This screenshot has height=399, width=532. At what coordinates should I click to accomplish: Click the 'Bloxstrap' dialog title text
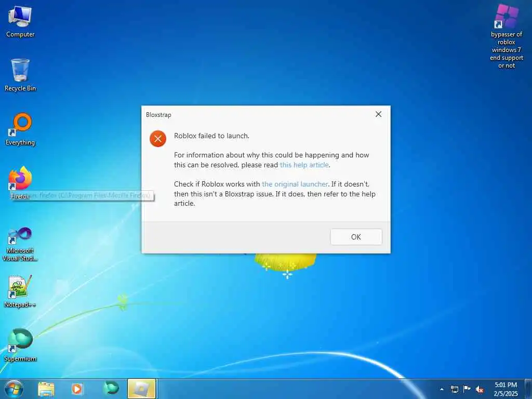(x=158, y=115)
